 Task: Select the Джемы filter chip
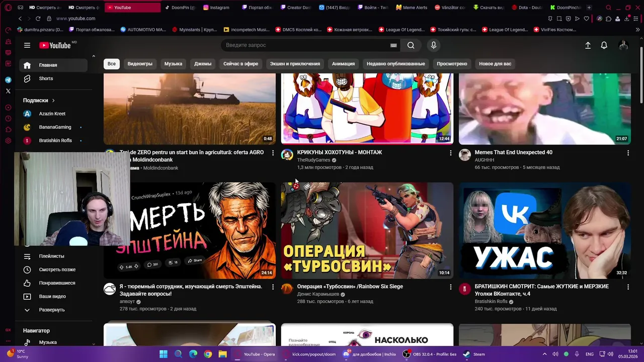(203, 64)
